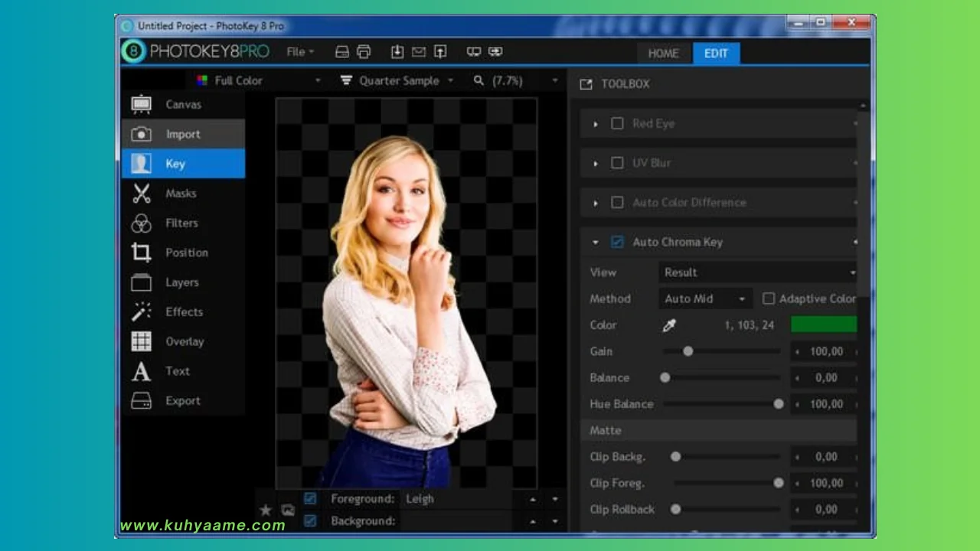
Task: Click the first dual-monitor toolbar icon
Action: [474, 51]
